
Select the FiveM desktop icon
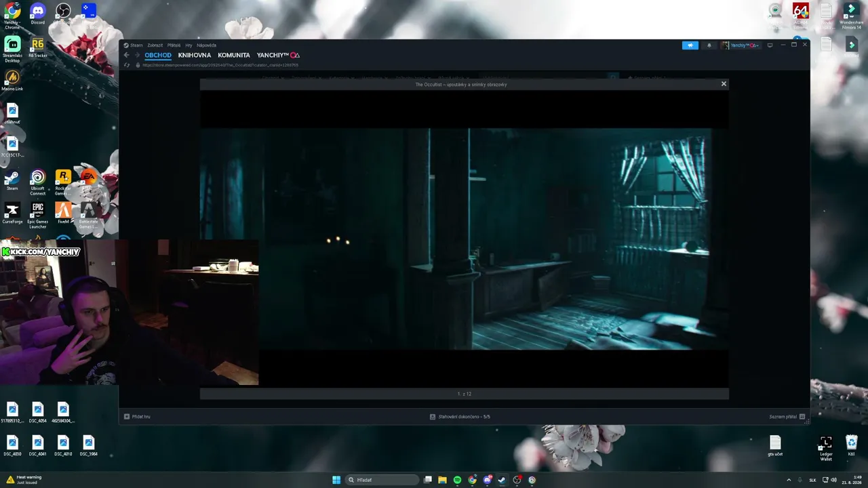(x=63, y=213)
